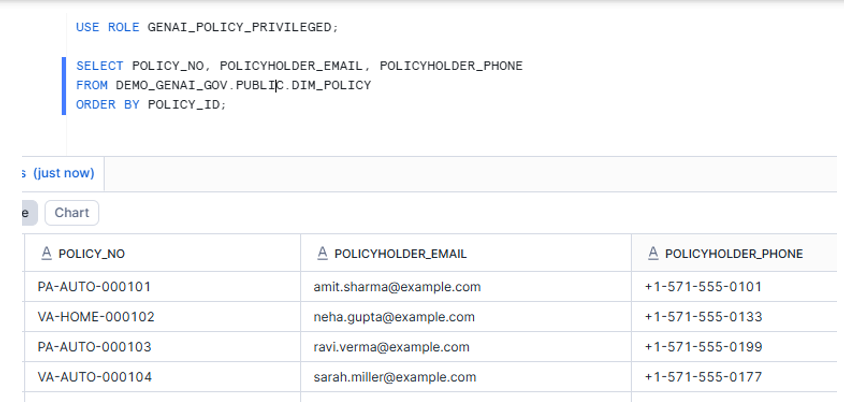
Task: Select the PA-AUTO-000103 policy cell
Action: [x=94, y=347]
